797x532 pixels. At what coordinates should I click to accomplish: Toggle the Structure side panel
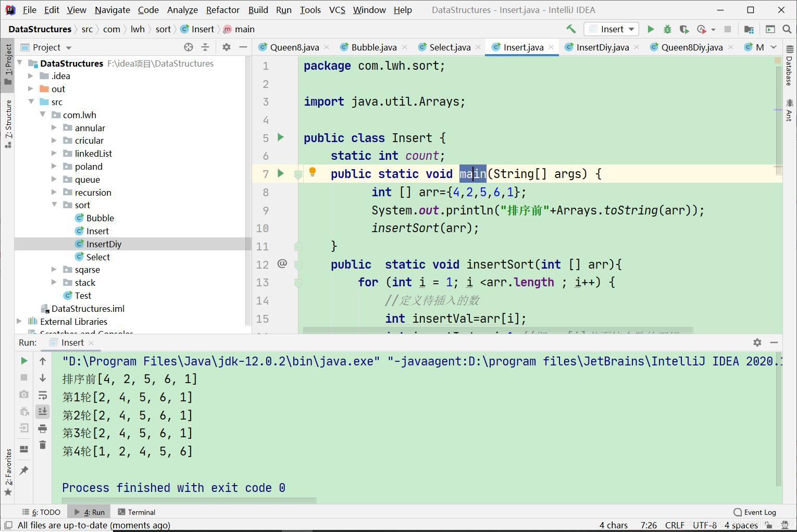click(8, 123)
